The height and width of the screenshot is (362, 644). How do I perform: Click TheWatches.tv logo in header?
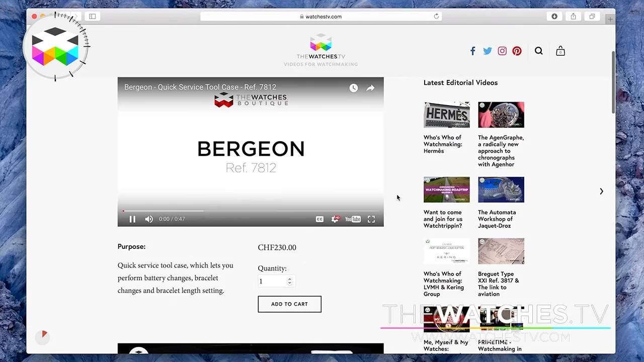click(321, 50)
